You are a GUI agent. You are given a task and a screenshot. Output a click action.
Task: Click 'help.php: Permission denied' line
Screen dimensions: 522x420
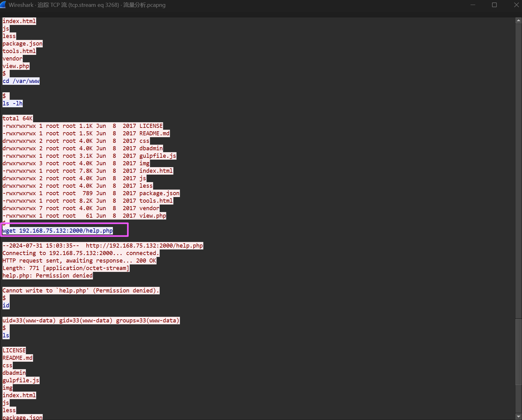(48, 276)
